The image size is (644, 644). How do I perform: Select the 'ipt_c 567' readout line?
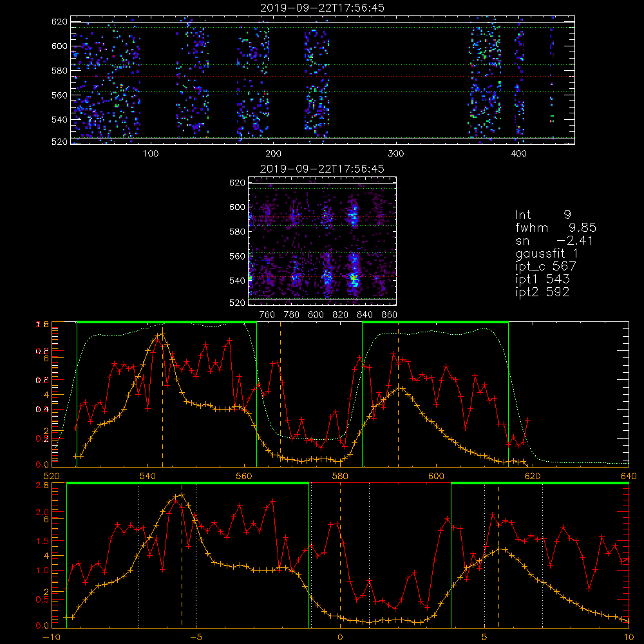pyautogui.click(x=546, y=267)
